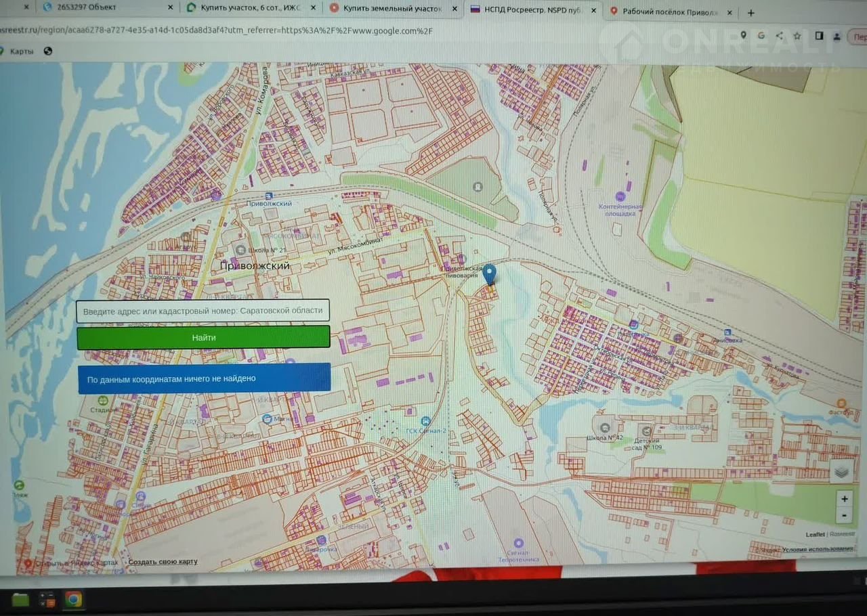Click the Создать свою карту link
The height and width of the screenshot is (616, 867).
tap(163, 562)
